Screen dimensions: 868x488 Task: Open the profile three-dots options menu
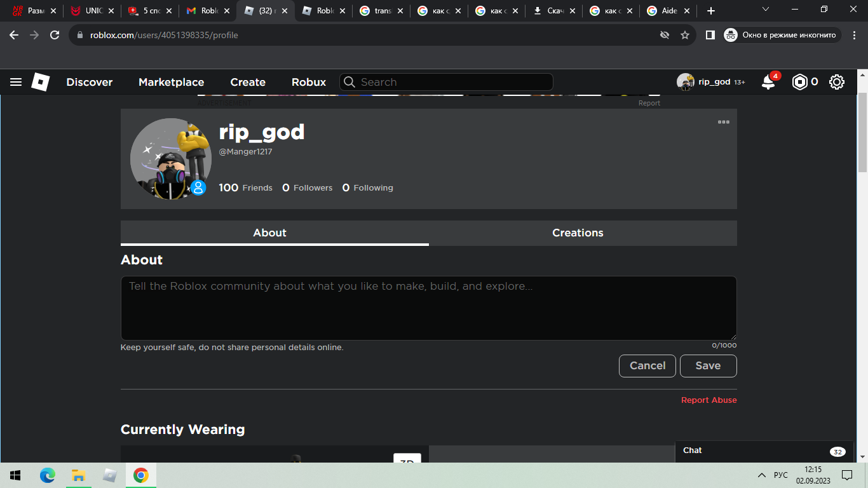click(x=723, y=122)
